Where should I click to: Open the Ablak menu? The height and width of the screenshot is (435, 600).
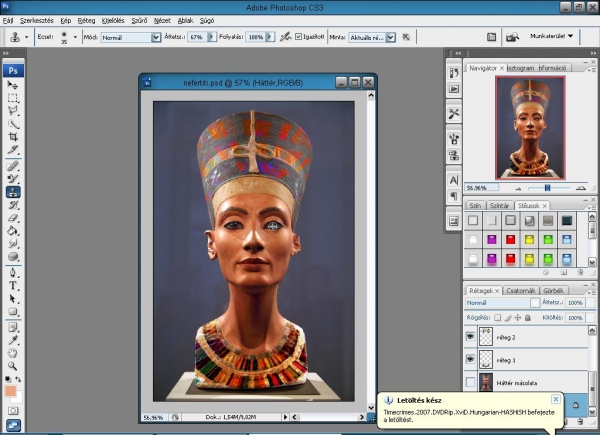click(185, 21)
